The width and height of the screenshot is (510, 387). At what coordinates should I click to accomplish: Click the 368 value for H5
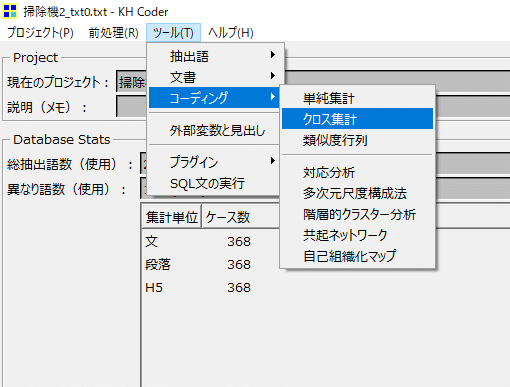point(239,288)
